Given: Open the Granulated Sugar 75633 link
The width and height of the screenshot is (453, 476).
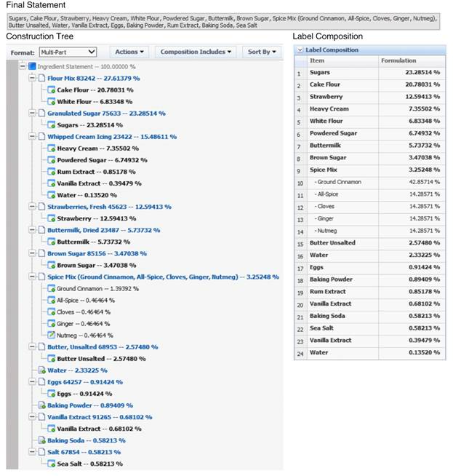Looking at the screenshot, I should (106, 114).
